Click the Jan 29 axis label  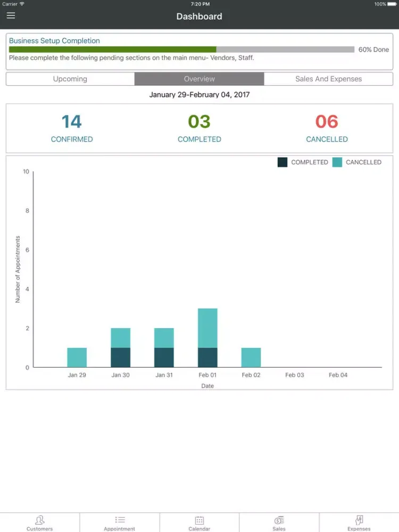77,375
